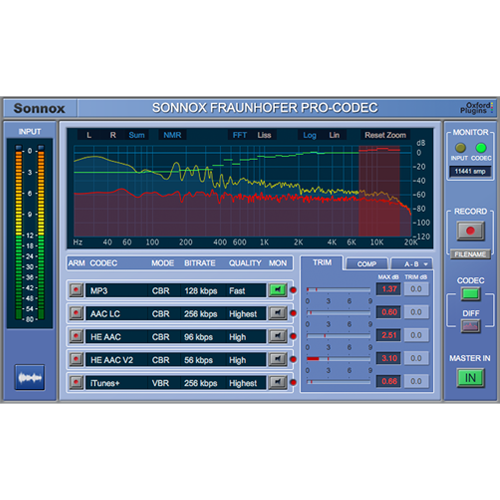The width and height of the screenshot is (500, 500).
Task: Select Liss display mode
Action: 264,135
